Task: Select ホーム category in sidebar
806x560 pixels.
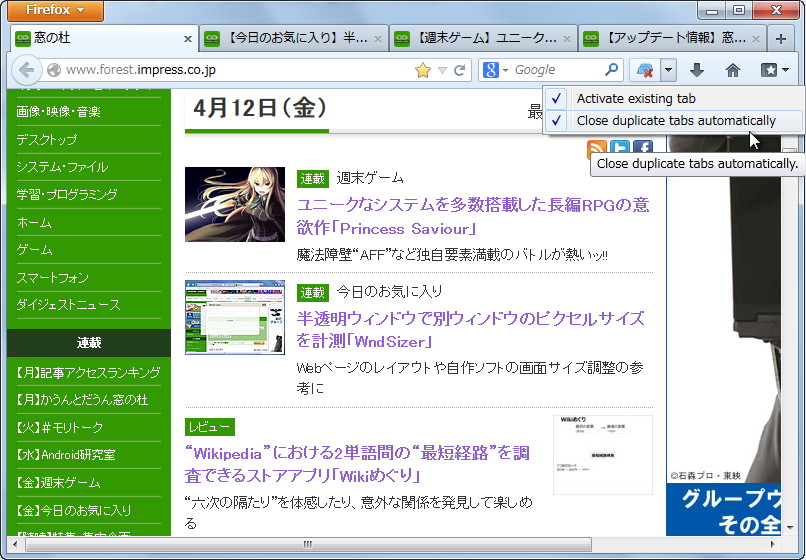Action: point(34,223)
